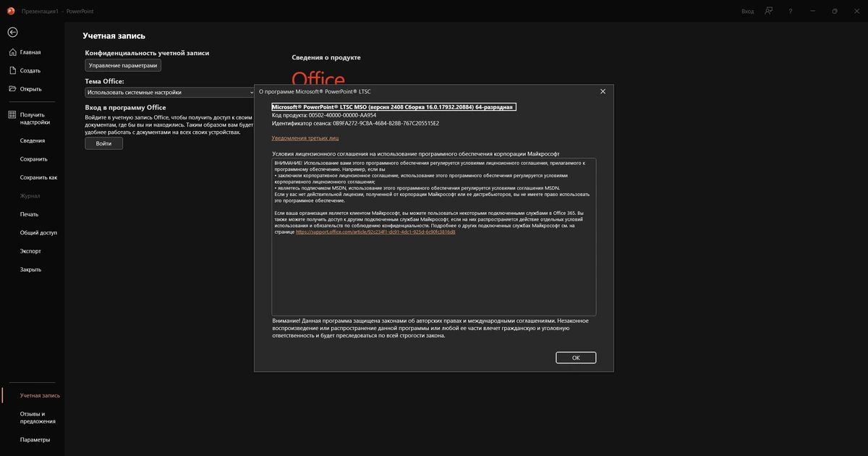Click OK in the About dialog

point(576,358)
